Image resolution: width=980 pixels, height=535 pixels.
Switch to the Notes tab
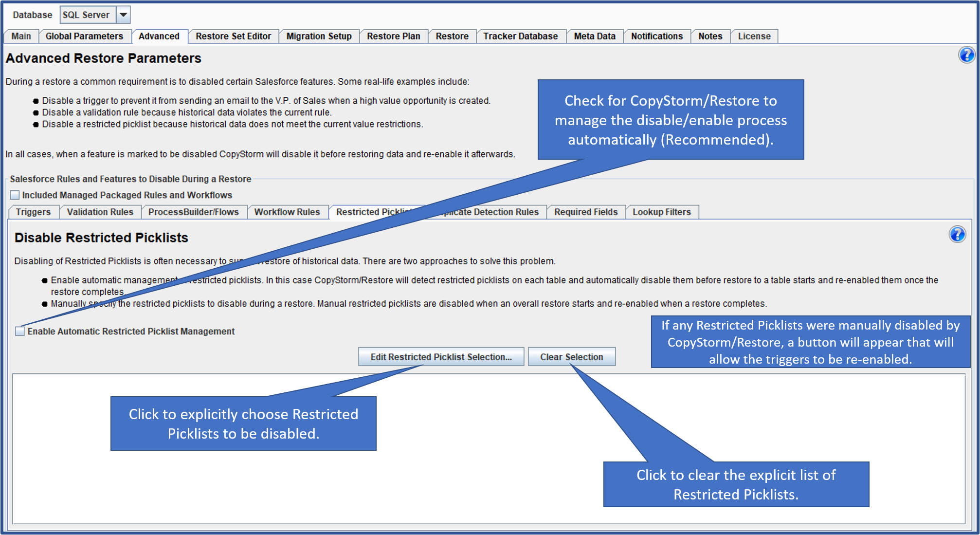point(710,36)
